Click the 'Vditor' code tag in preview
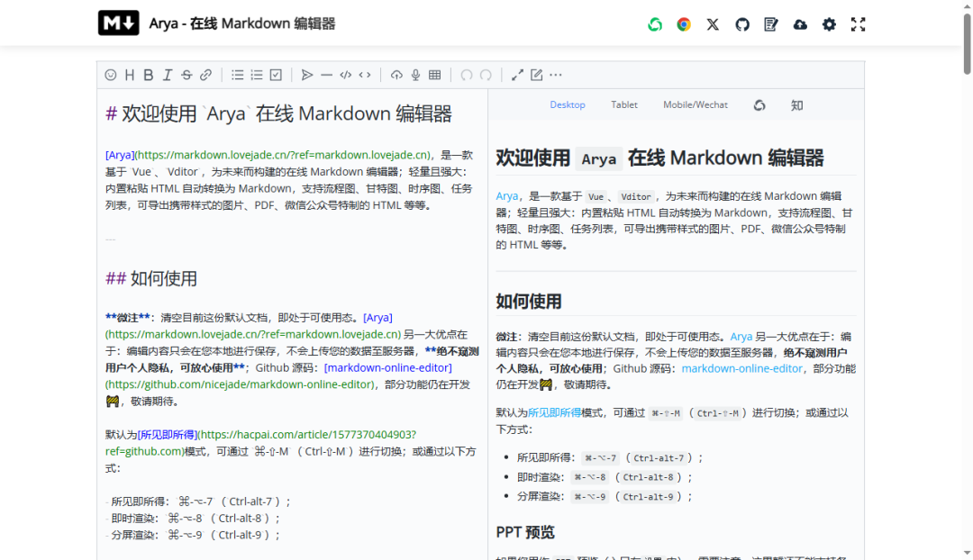The width and height of the screenshot is (973, 560). pyautogui.click(x=636, y=196)
